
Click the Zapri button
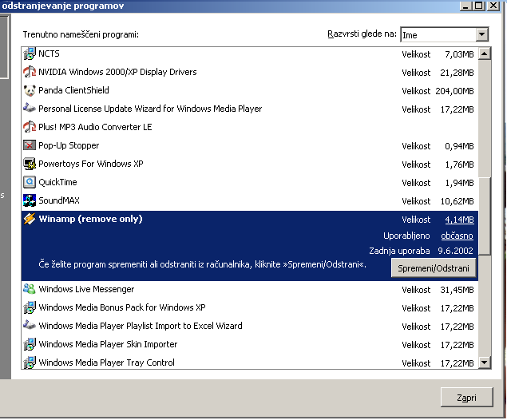(x=466, y=398)
